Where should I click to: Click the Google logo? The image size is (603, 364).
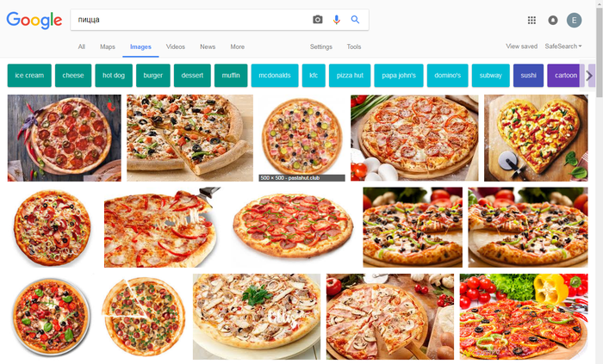point(34,21)
